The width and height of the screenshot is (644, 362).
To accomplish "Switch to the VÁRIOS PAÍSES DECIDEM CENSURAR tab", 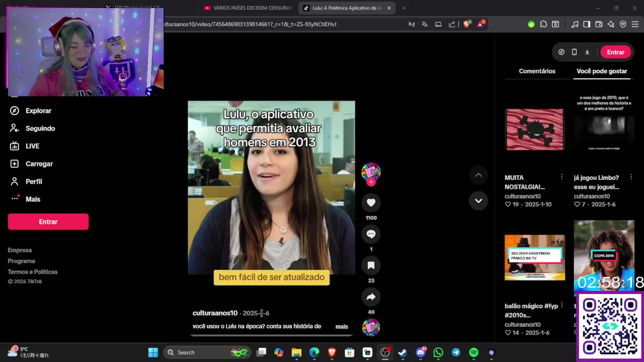I will (248, 8).
